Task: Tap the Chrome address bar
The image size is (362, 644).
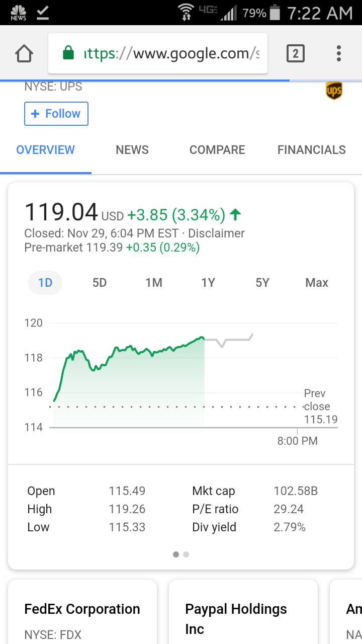Action: 158,53
